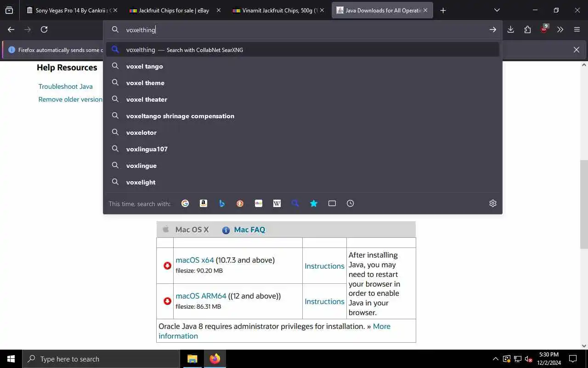Go back to the previous page
This screenshot has width=588, height=368.
11,29
